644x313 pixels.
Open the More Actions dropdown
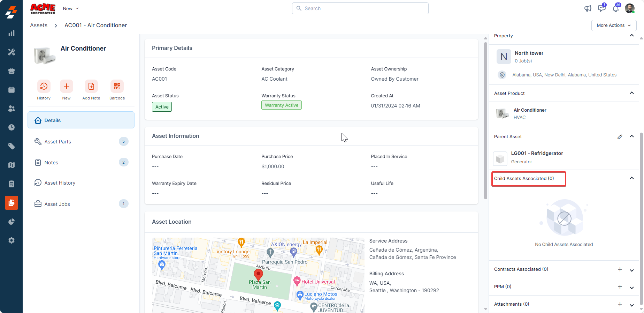[613, 25]
